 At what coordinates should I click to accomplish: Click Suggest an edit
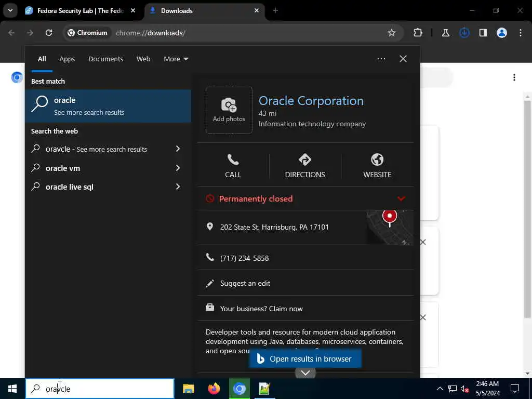tap(245, 283)
